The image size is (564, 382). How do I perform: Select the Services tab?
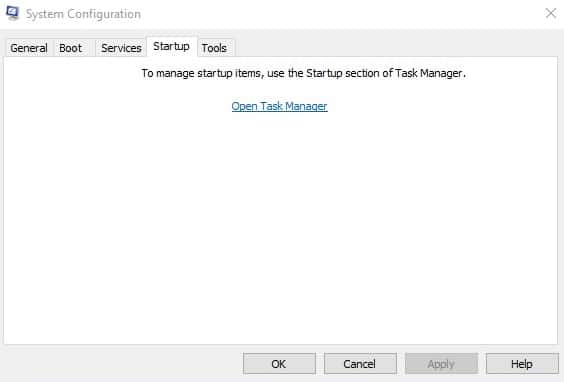[x=121, y=48]
